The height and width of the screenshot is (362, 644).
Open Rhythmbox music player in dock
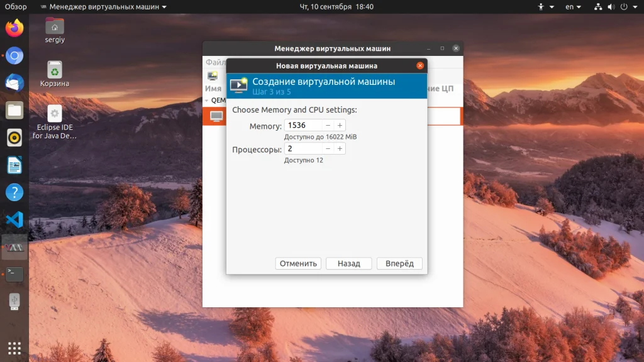[14, 138]
